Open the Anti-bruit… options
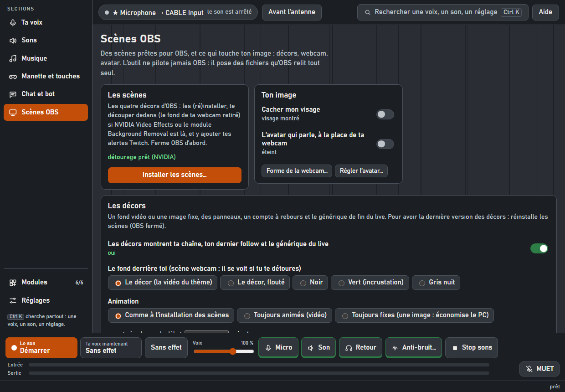This screenshot has height=392, width=565. pos(414,348)
